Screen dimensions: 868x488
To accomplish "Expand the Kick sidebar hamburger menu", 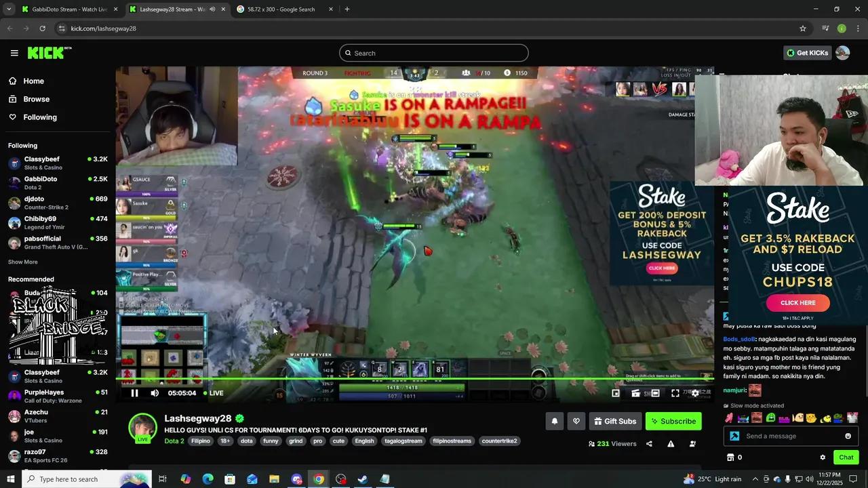I will [14, 53].
